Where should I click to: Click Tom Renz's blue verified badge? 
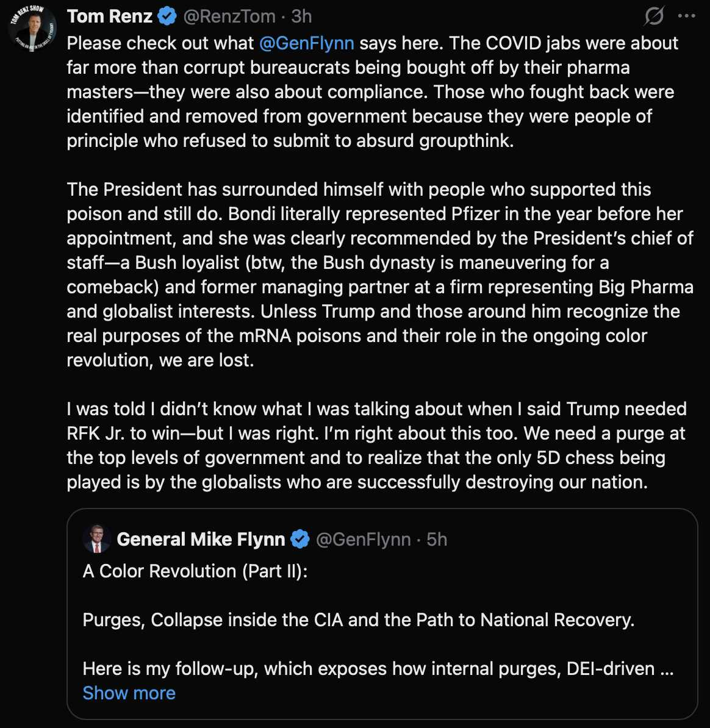coord(167,16)
